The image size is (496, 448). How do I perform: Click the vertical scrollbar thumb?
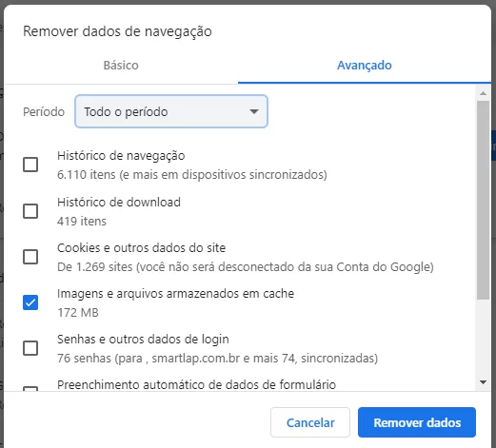[x=483, y=200]
